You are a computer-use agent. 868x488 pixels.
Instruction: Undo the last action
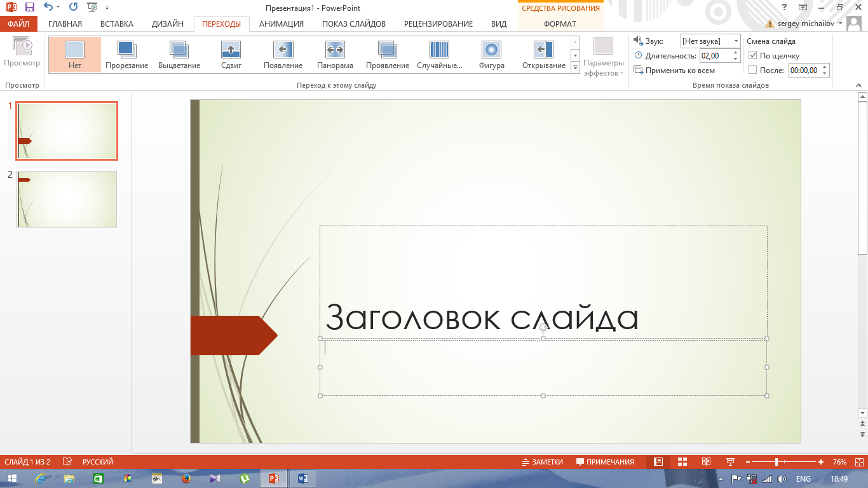(48, 7)
